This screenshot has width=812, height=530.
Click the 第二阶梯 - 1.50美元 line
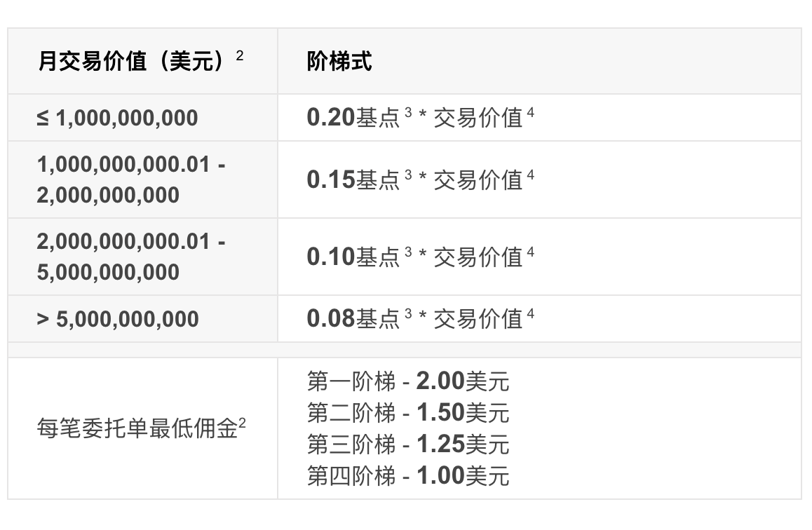point(407,413)
